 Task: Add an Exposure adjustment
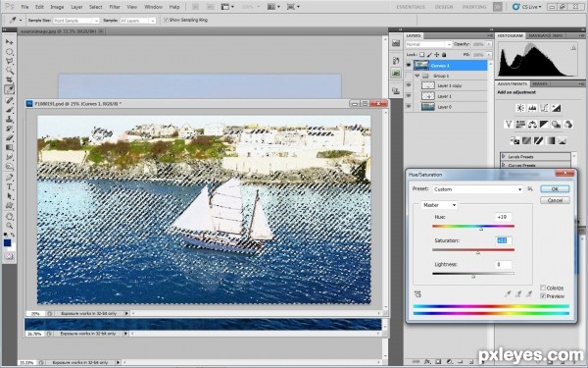click(556, 108)
